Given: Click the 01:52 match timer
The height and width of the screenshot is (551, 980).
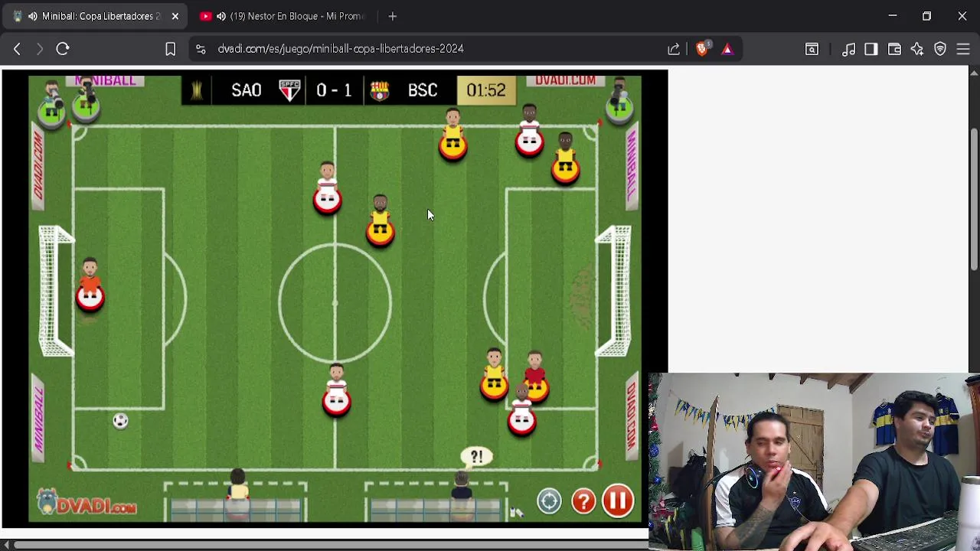Looking at the screenshot, I should click(486, 90).
